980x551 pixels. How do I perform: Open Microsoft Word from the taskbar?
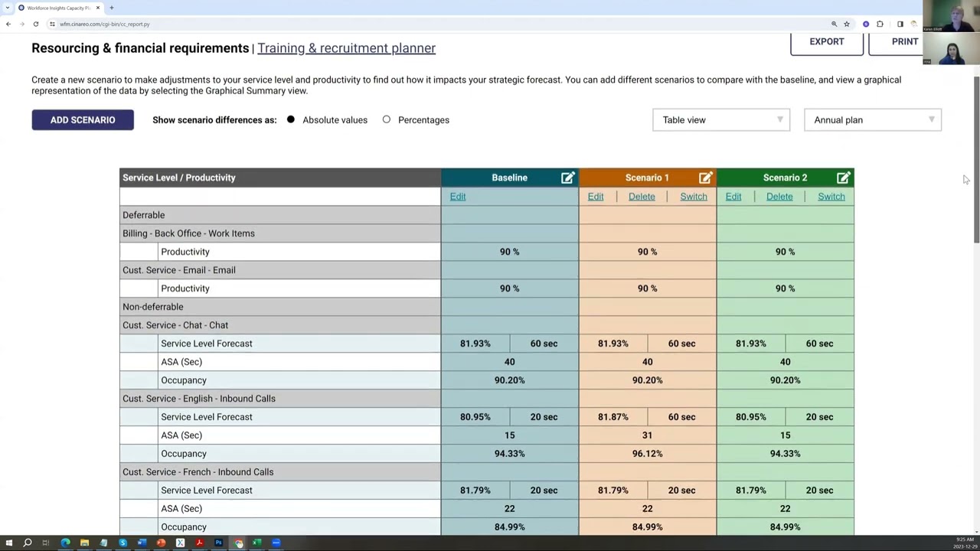click(x=142, y=543)
